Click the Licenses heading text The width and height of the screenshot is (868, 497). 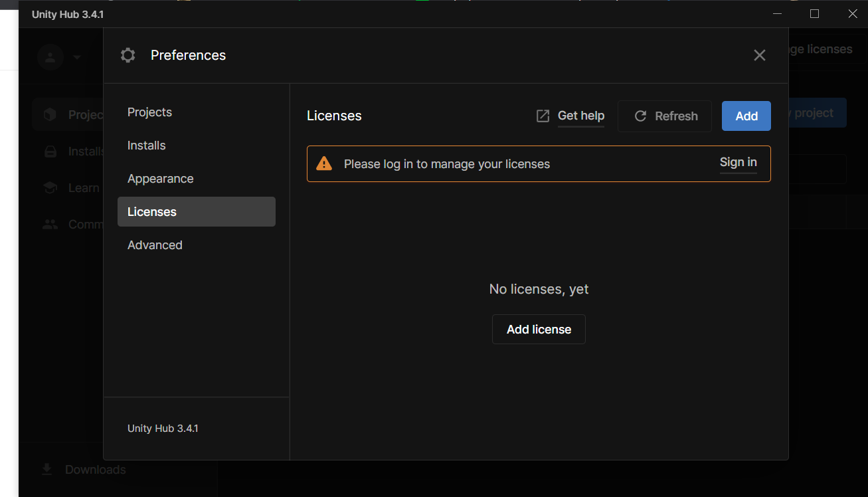tap(334, 116)
